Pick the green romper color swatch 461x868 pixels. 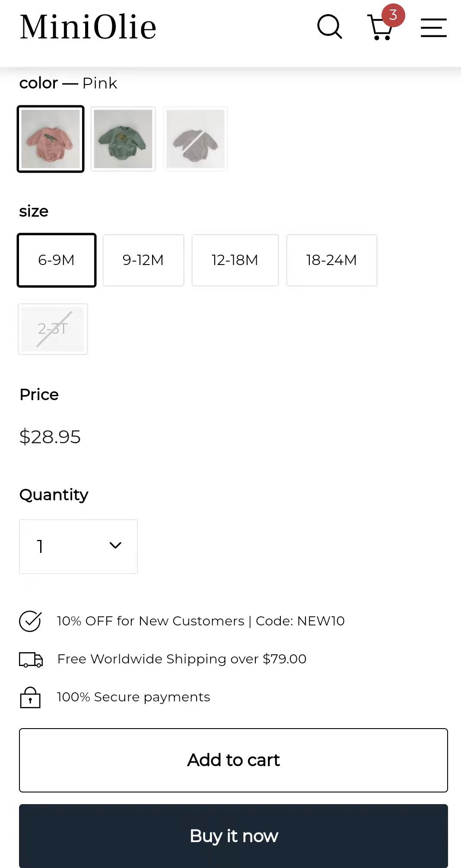click(123, 139)
